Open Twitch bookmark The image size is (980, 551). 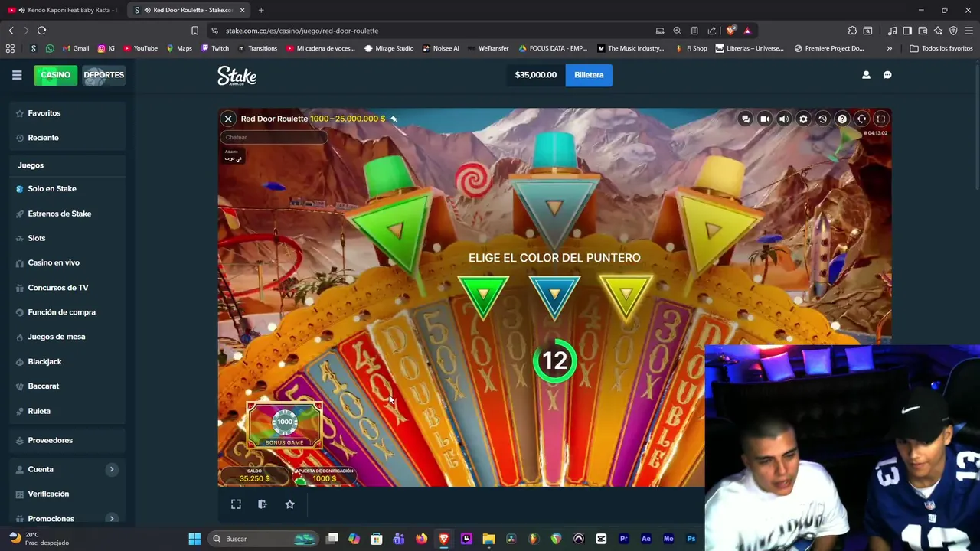tap(215, 48)
